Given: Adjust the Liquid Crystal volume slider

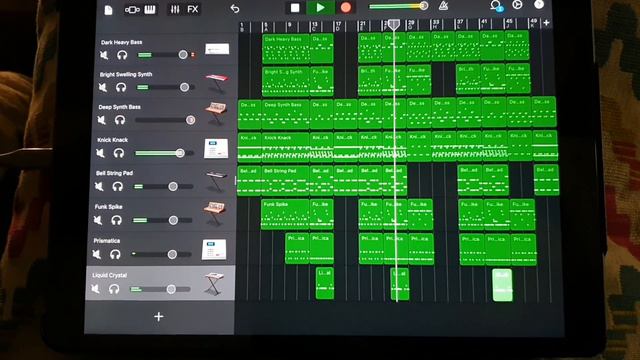Looking at the screenshot, I should point(160,289).
